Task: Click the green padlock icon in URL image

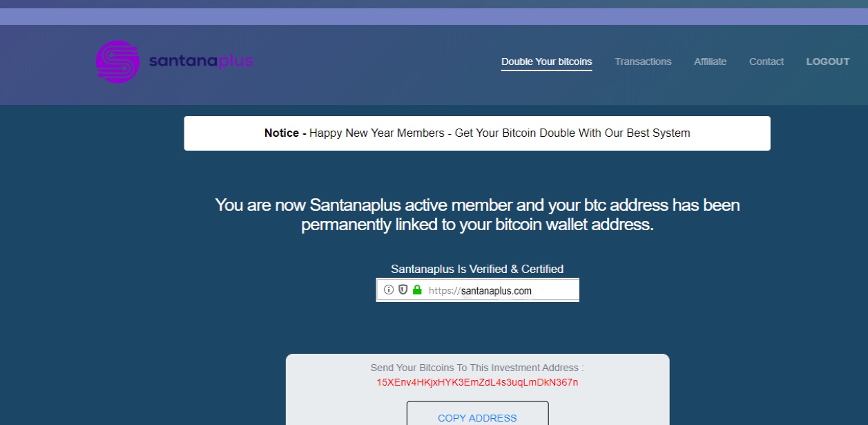Action: (416, 290)
